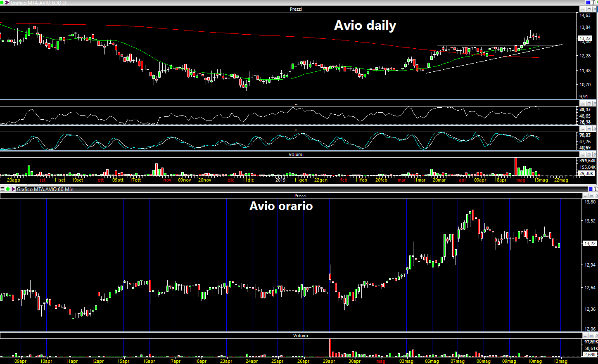This screenshot has width=598, height=364.
Task: Click the 13,80 price label on the 60 Min axis
Action: click(x=590, y=202)
